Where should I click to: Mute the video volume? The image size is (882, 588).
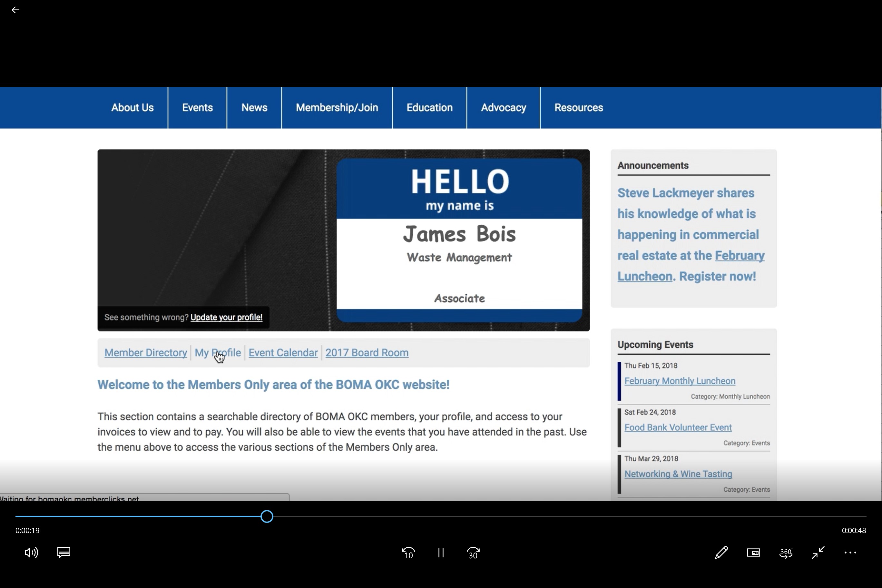31,552
